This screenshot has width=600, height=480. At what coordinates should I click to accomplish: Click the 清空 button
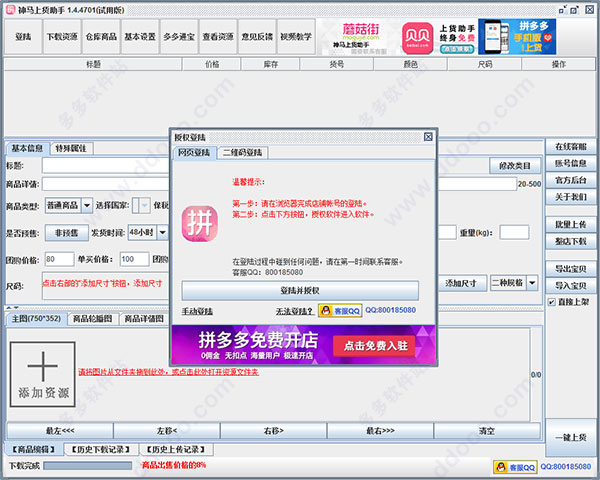[487, 431]
